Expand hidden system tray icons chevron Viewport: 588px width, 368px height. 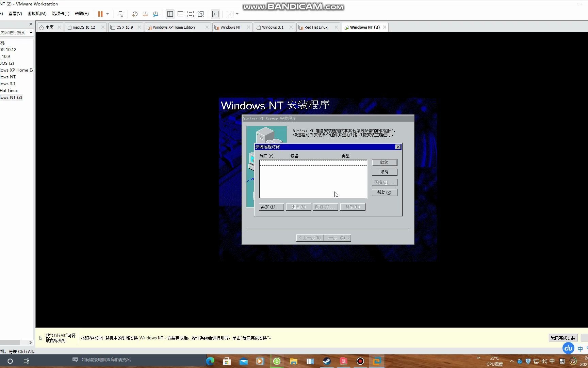[x=511, y=361]
